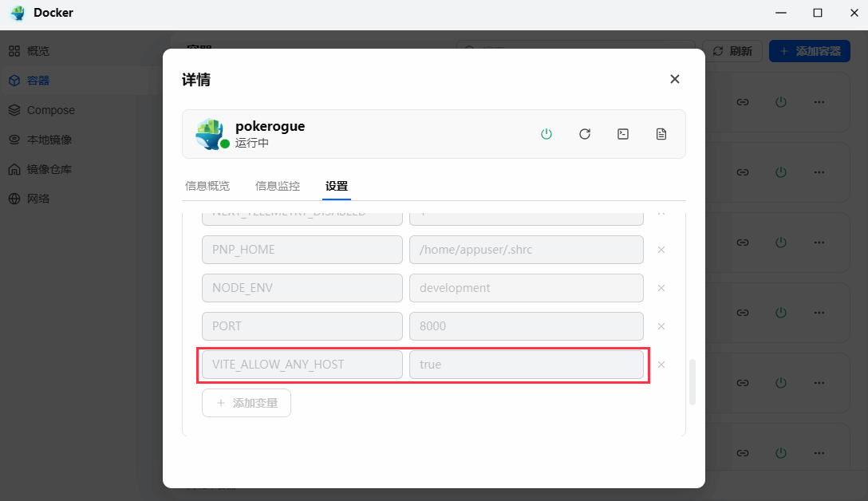Click the PORT name field
The height and width of the screenshot is (501, 868).
302,326
